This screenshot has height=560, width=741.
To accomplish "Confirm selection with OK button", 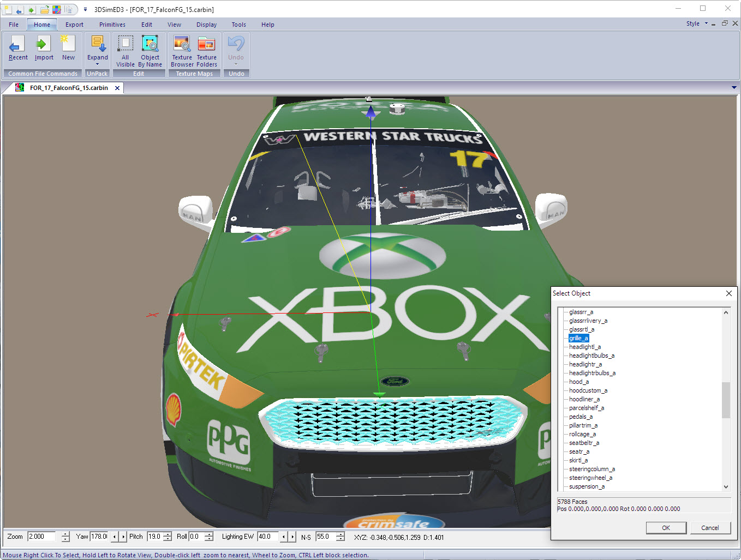I will pos(666,528).
